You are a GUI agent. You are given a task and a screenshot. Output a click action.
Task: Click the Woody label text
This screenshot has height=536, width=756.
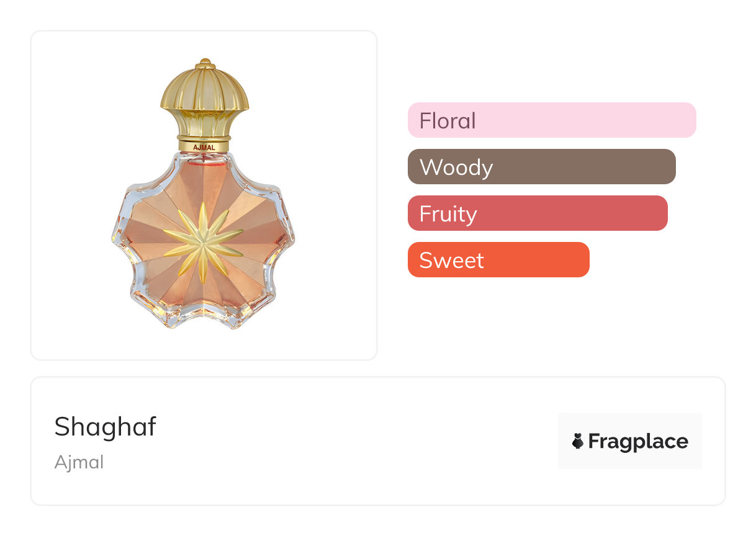(x=456, y=167)
